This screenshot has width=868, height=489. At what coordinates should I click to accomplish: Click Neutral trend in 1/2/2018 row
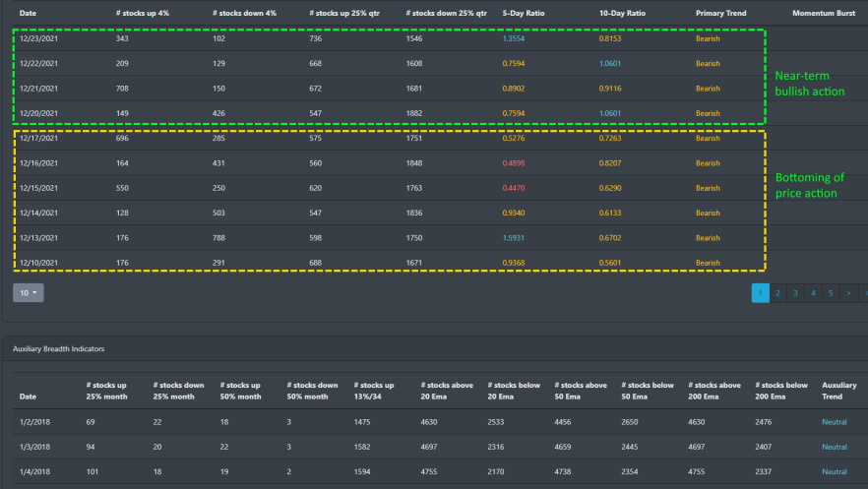point(835,422)
